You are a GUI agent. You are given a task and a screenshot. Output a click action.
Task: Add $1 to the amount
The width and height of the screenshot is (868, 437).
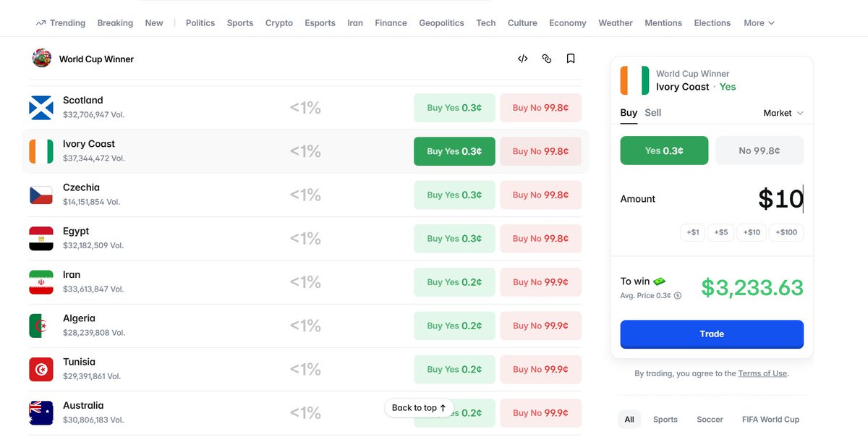pos(693,232)
